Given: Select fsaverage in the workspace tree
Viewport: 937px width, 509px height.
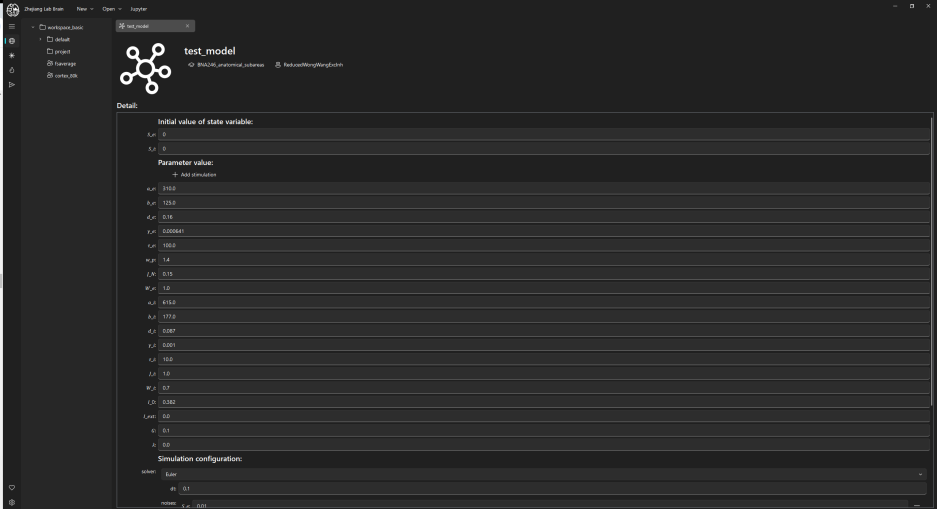Looking at the screenshot, I should click(65, 63).
